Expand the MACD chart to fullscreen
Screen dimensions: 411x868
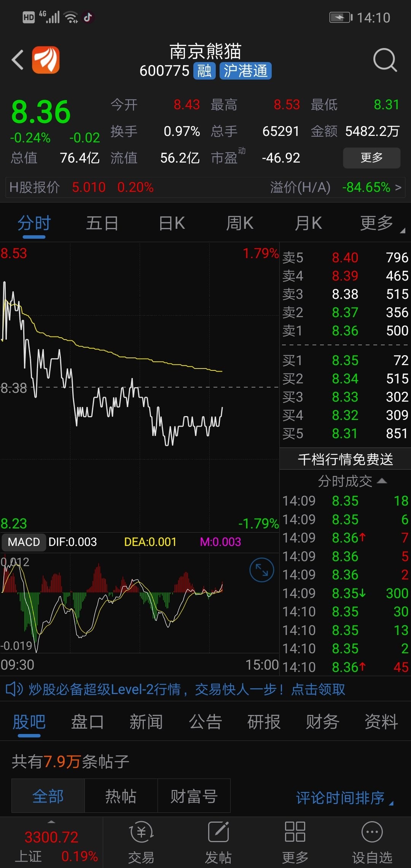pos(261,570)
